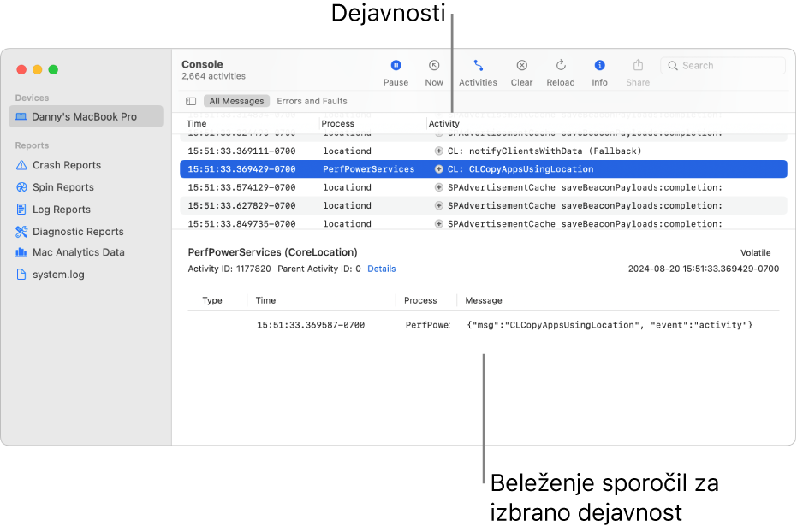Image resolution: width=797 pixels, height=532 pixels.
Task: Select the All Messages filter
Action: (x=236, y=101)
